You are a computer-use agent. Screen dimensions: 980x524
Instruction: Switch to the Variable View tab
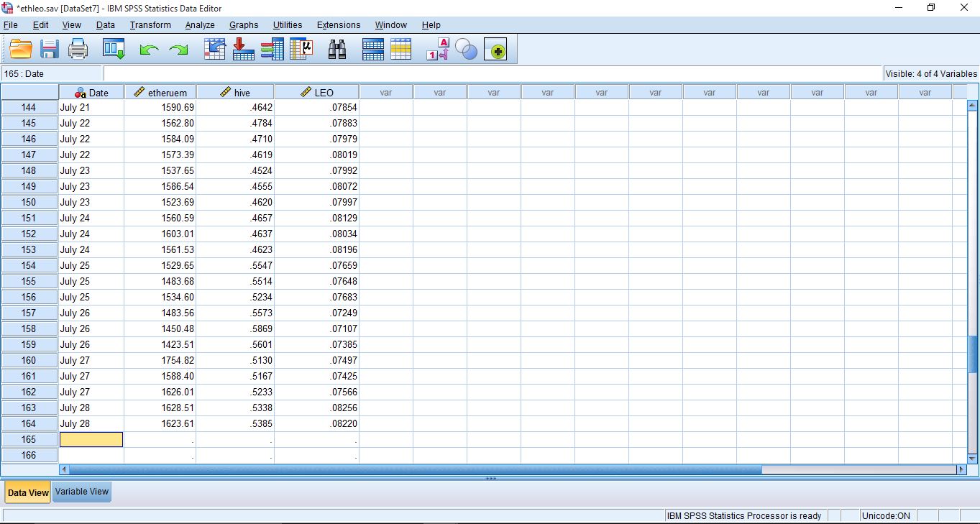[x=82, y=492]
